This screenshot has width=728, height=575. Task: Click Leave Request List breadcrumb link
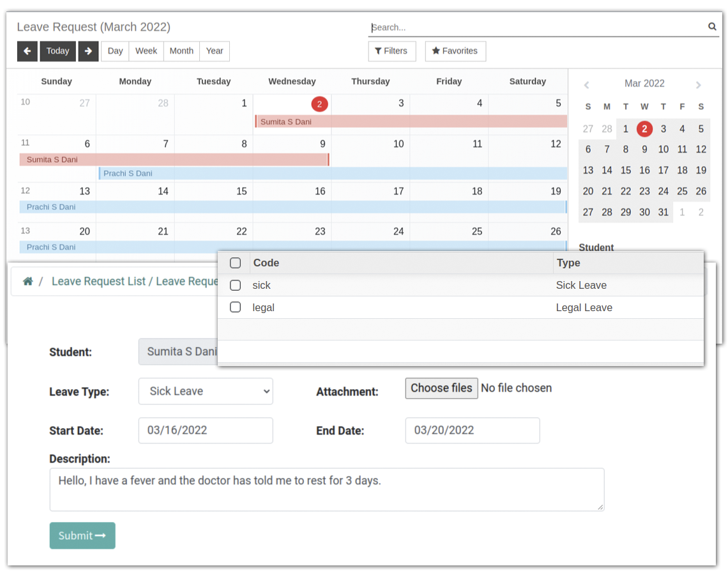click(98, 281)
